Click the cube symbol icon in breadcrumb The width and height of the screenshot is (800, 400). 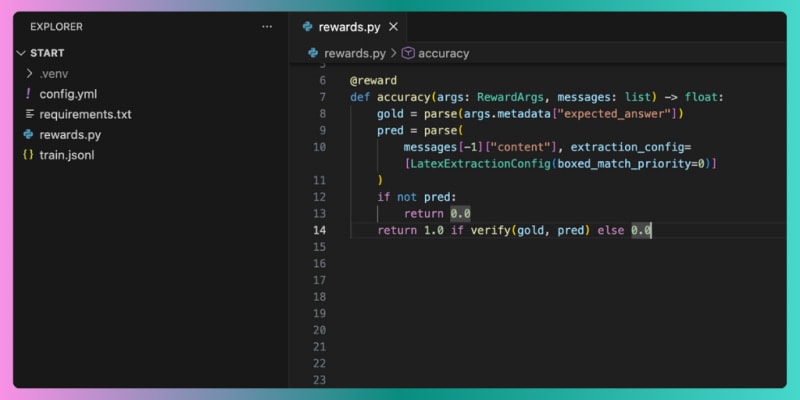point(408,53)
